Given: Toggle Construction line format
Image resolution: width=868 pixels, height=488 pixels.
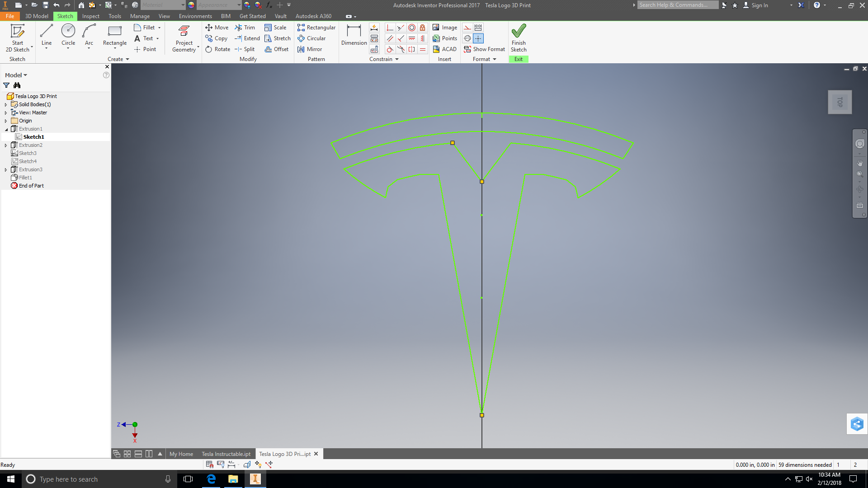Looking at the screenshot, I should point(467,28).
